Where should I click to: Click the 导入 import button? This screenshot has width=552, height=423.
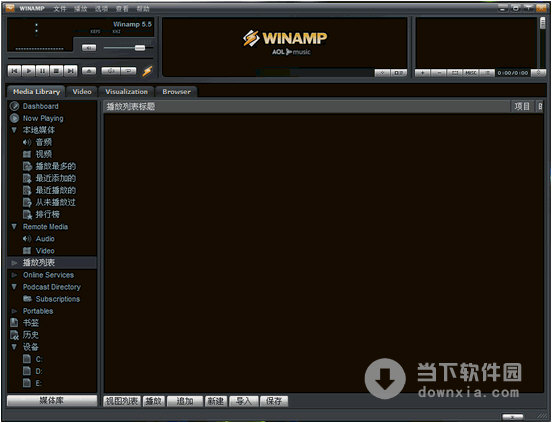(244, 401)
